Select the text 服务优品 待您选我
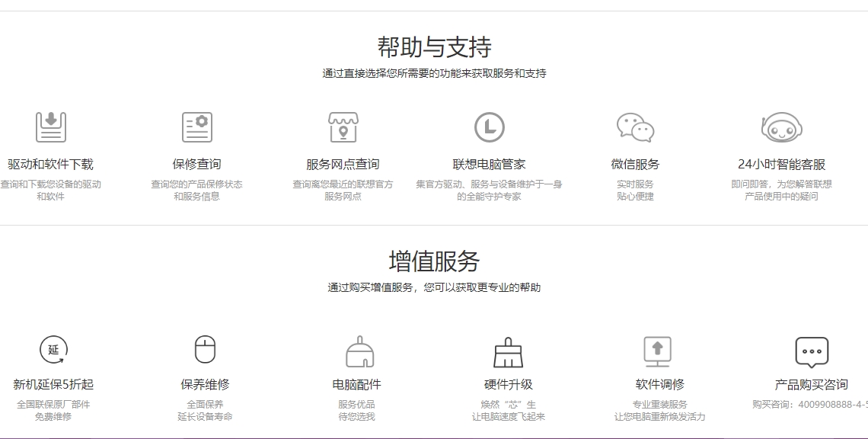868x439 pixels. point(356,410)
